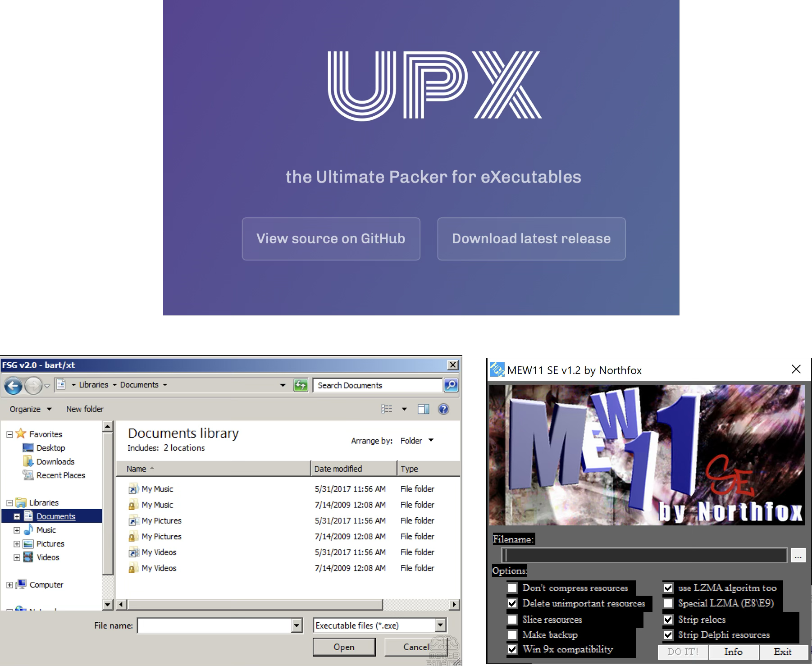812x666 pixels.
Task: Click the navigation pane vertical scrollbar thumb
Action: pyautogui.click(x=107, y=503)
